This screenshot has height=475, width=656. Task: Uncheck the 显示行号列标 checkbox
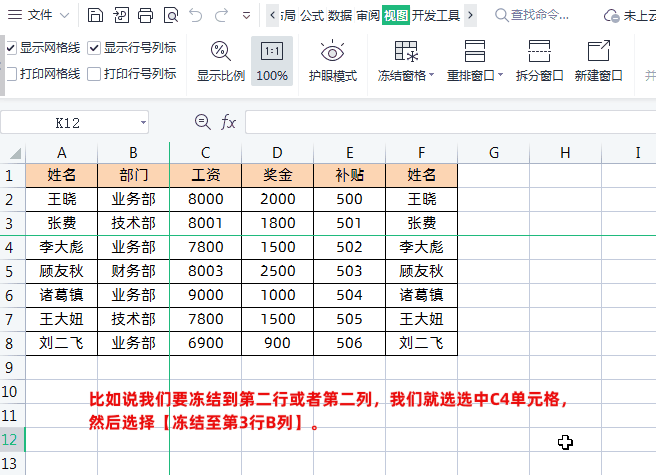click(94, 48)
